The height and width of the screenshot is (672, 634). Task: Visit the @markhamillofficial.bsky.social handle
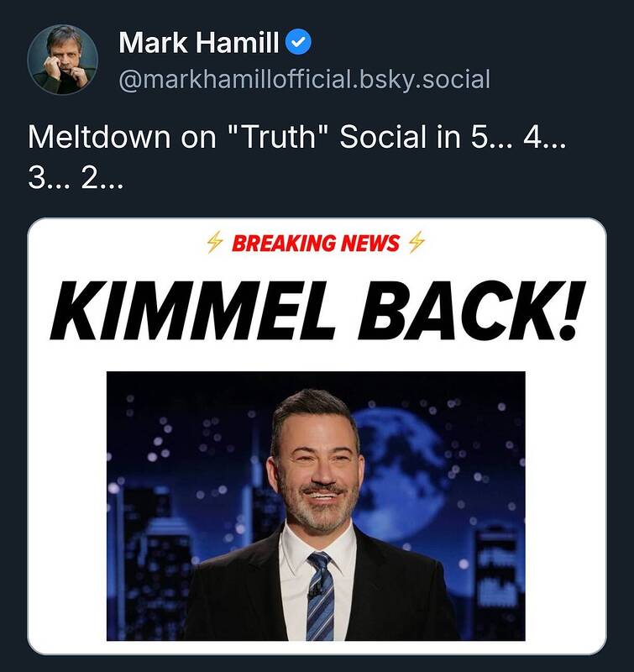pyautogui.click(x=304, y=80)
